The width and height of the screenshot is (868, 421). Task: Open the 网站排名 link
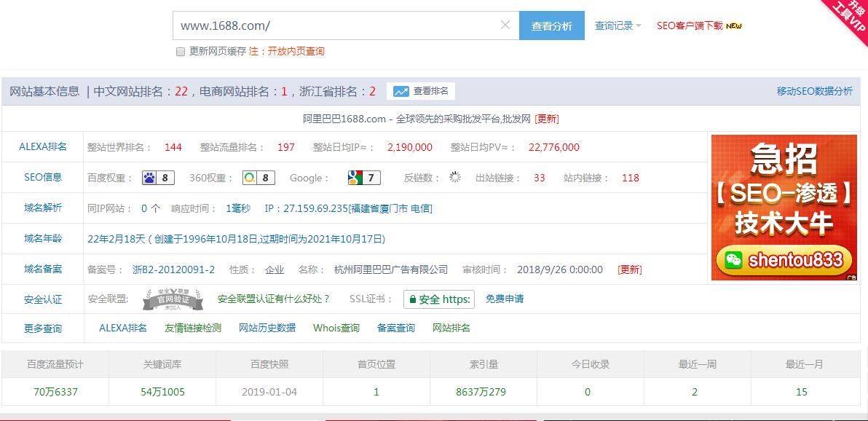tap(451, 328)
